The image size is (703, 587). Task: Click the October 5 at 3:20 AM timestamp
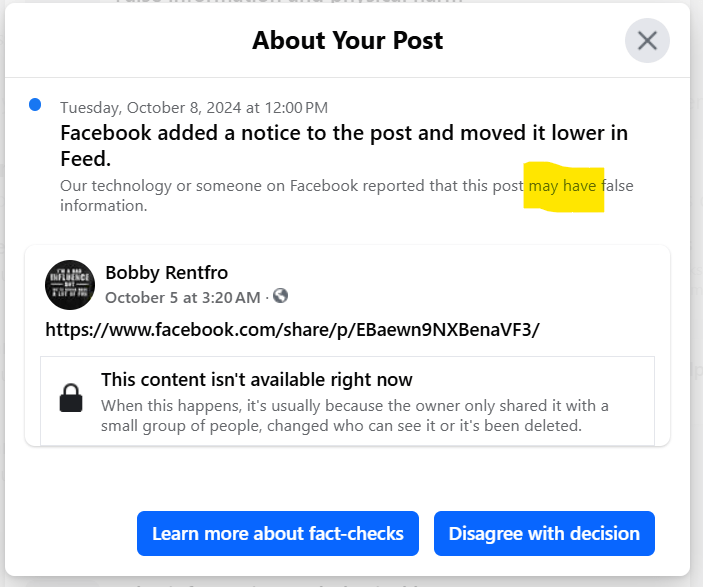tap(182, 297)
